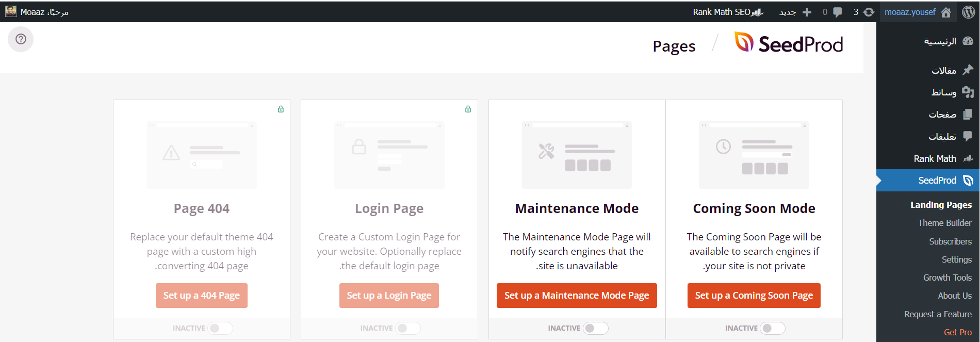Click the Pages heading text
The height and width of the screenshot is (342, 980).
click(x=674, y=46)
